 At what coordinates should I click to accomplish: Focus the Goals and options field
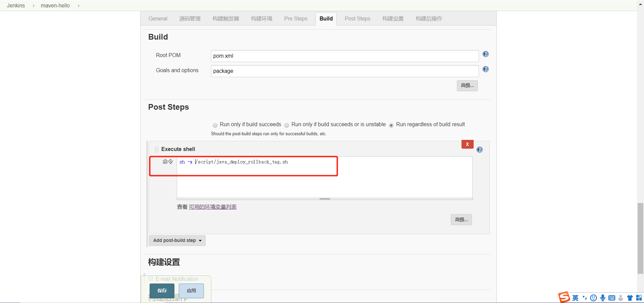(345, 71)
